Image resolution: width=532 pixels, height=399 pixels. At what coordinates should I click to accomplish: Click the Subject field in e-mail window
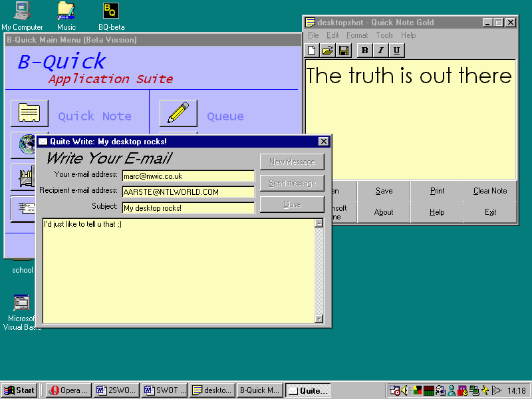(x=188, y=207)
